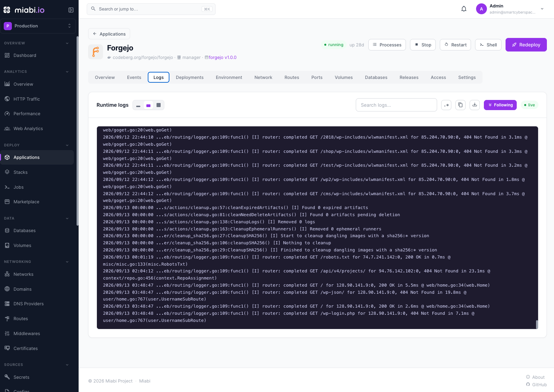Image resolution: width=554 pixels, height=392 pixels.
Task: Open the Production environment selector
Action: 38,26
